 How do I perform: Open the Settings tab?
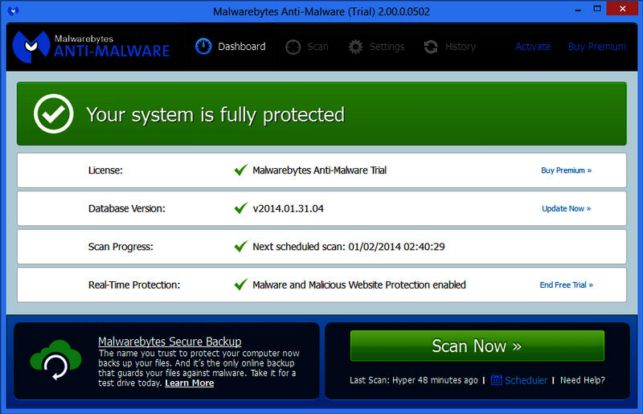click(376, 47)
